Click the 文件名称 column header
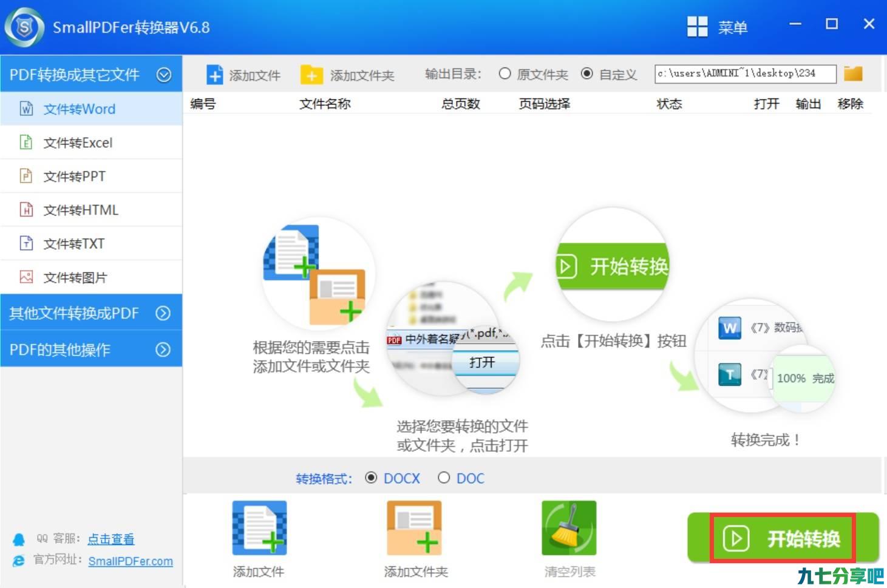Image resolution: width=887 pixels, height=588 pixels. (x=325, y=104)
